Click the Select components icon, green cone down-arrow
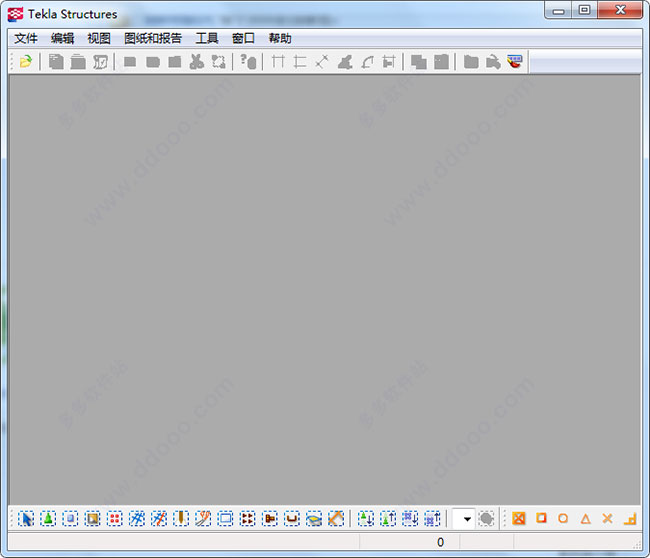The height and width of the screenshot is (558, 650). [365, 519]
